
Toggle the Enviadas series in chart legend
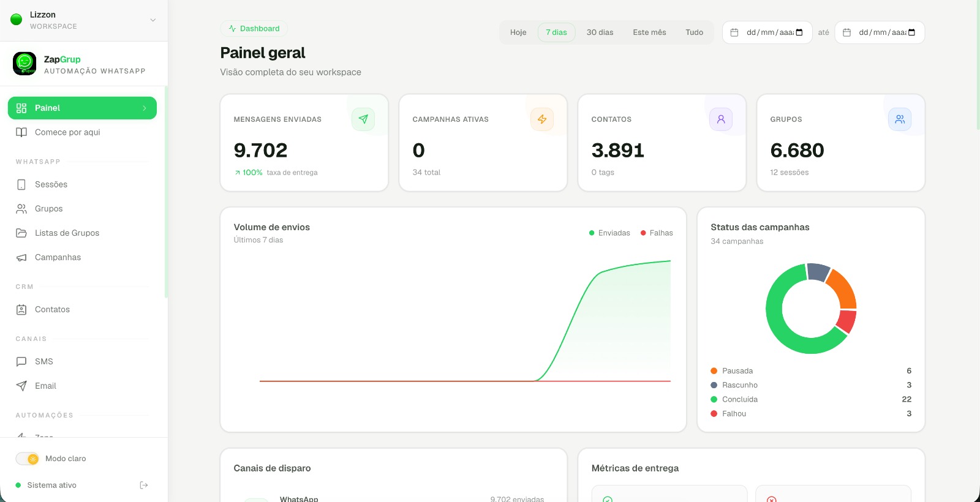pos(609,233)
